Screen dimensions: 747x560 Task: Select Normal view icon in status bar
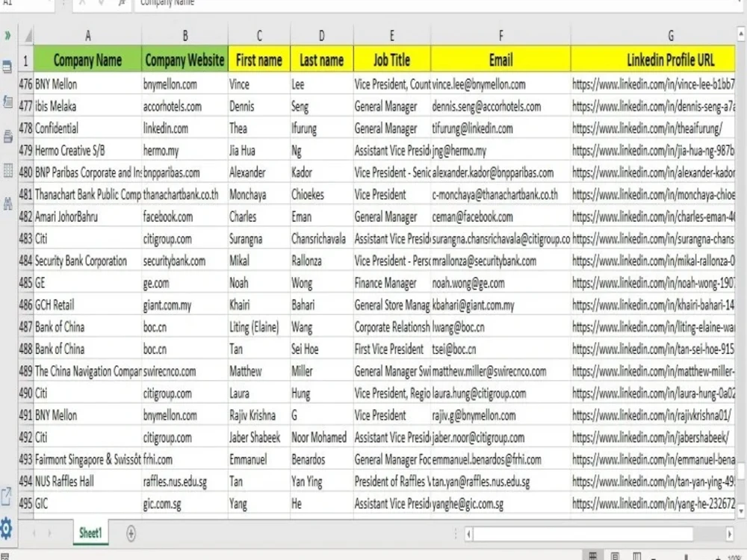592,556
